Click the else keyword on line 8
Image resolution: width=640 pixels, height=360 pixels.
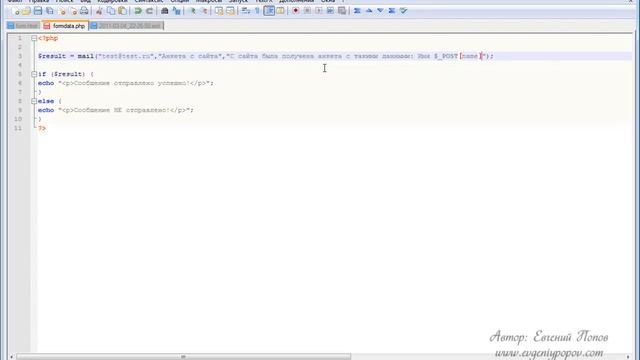pyautogui.click(x=46, y=101)
